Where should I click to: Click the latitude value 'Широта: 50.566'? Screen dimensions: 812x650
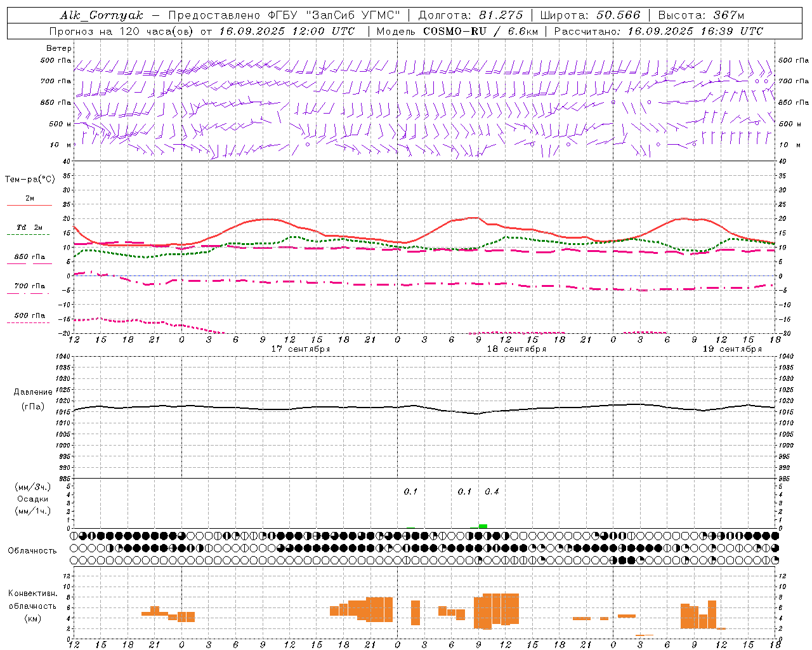point(591,15)
